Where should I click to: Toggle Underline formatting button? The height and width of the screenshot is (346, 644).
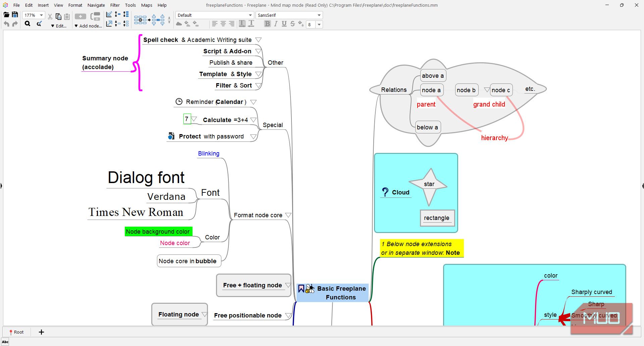[284, 24]
